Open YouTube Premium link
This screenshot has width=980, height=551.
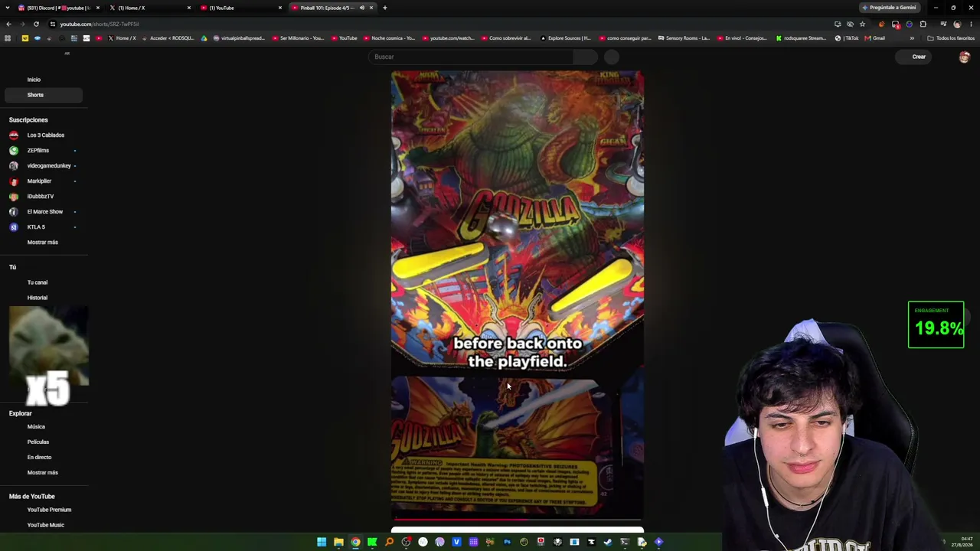click(49, 510)
